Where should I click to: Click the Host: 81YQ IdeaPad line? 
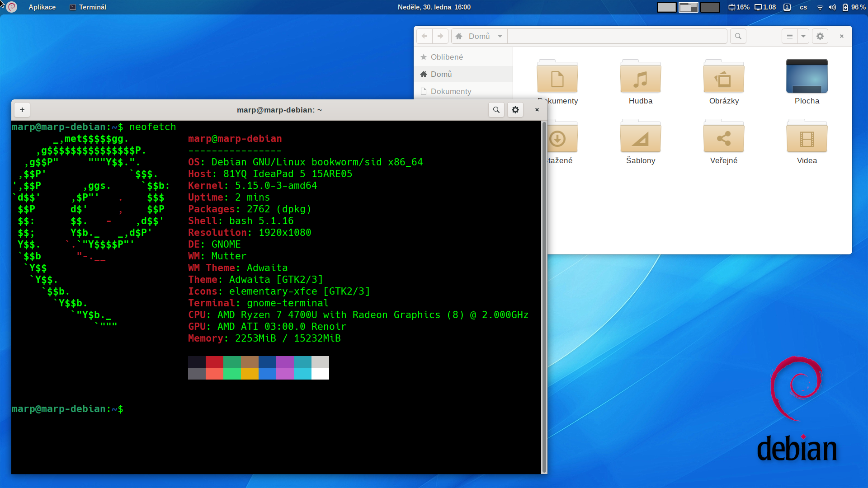coord(270,174)
